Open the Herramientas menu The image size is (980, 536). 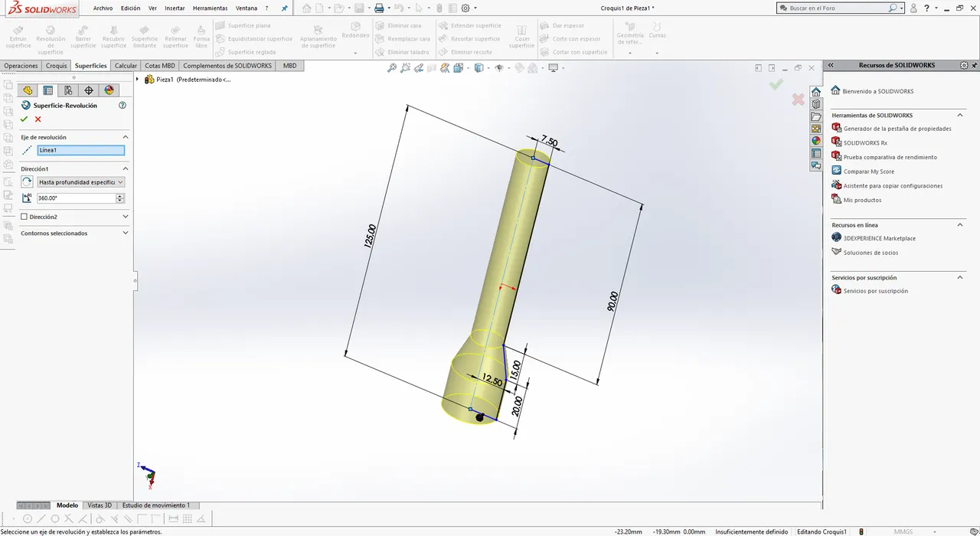210,8
